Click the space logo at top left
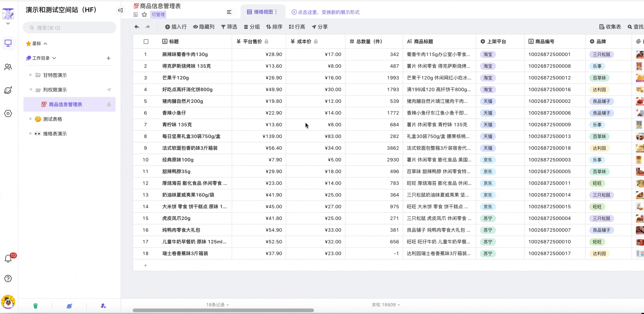 8,14
